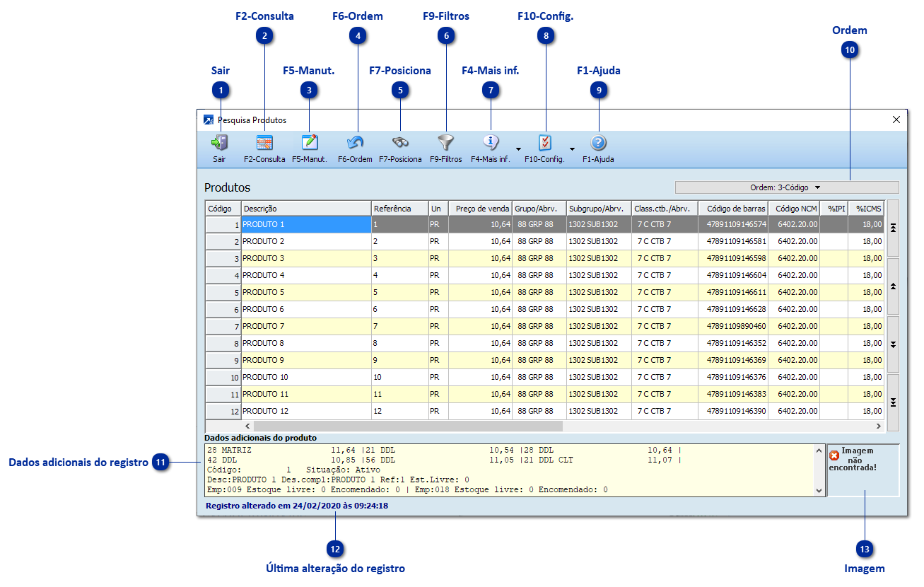Image resolution: width=924 pixels, height=587 pixels.
Task: Click the Descrição column header
Action: [306, 209]
